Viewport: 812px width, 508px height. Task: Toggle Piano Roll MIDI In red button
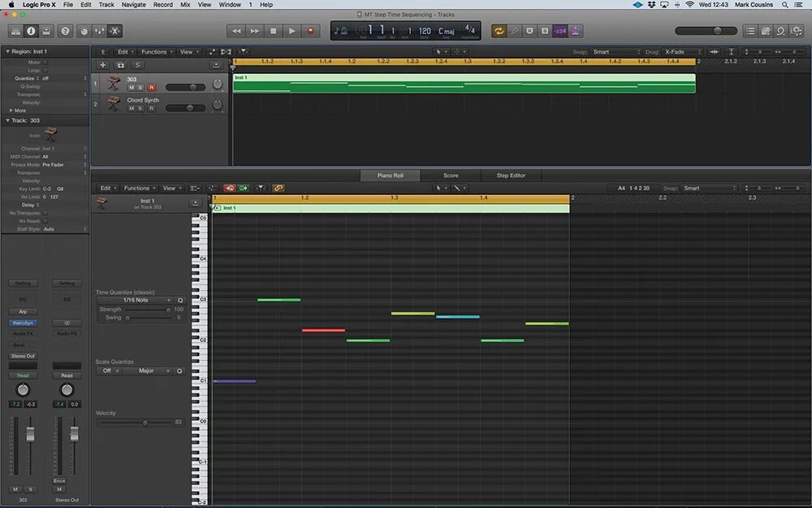pos(230,189)
